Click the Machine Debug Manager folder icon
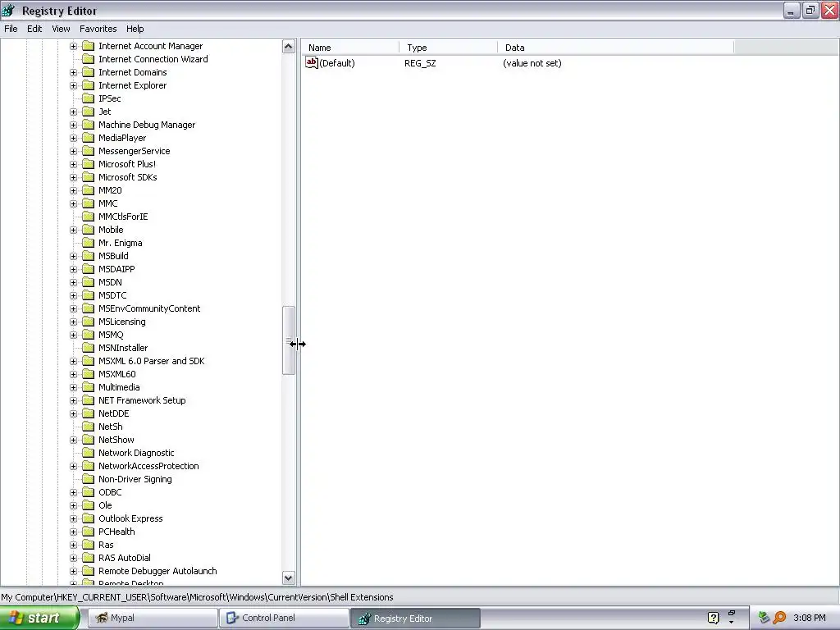Viewport: 840px width, 630px height. click(89, 125)
